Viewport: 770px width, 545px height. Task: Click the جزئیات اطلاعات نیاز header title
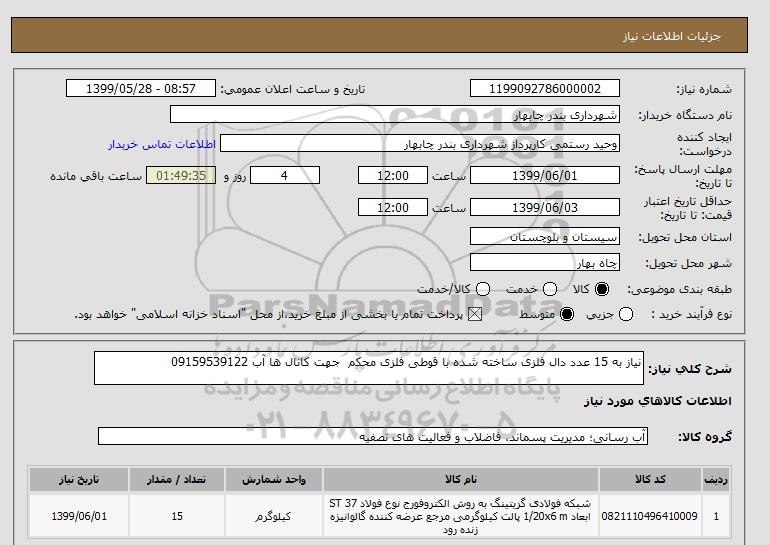(672, 36)
